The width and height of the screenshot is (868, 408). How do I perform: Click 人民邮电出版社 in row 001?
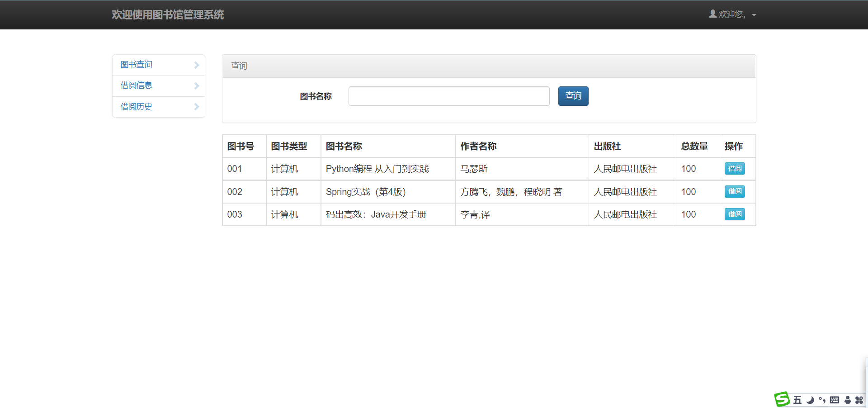[x=632, y=169]
